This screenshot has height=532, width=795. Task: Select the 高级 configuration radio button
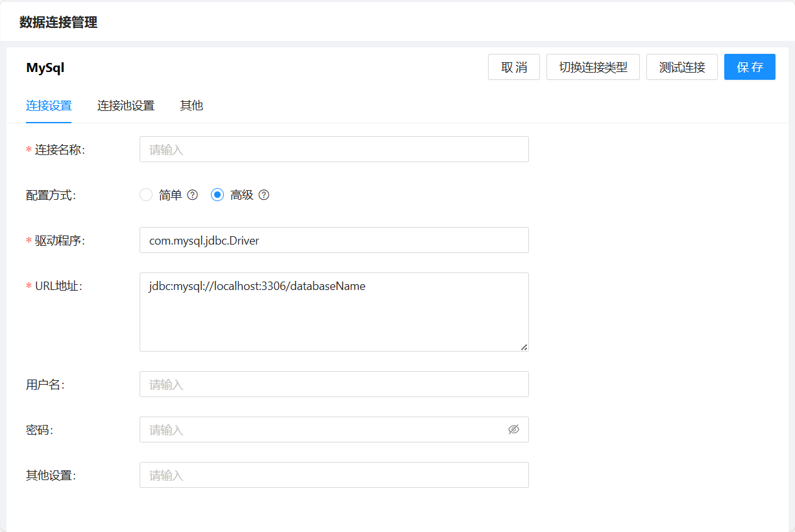(217, 195)
